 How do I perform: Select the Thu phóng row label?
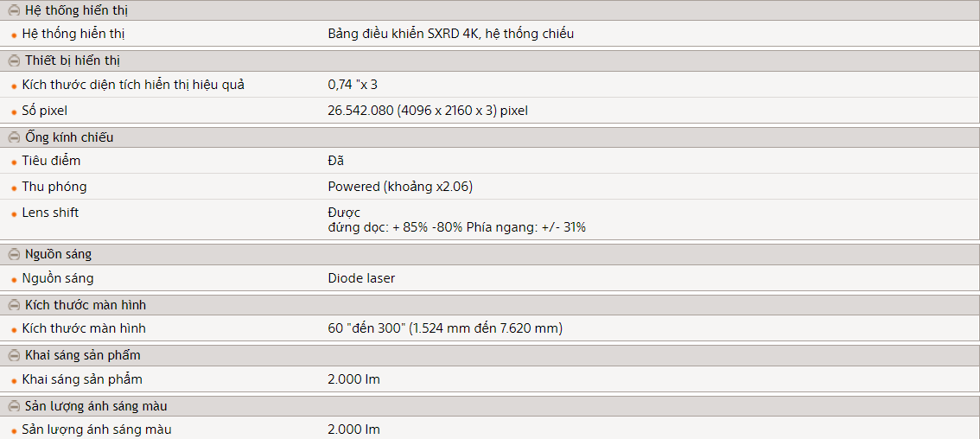54,187
